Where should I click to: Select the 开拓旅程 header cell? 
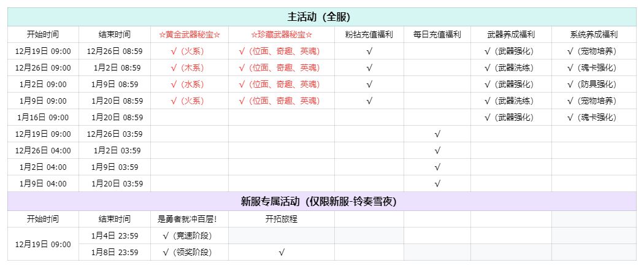281,219
